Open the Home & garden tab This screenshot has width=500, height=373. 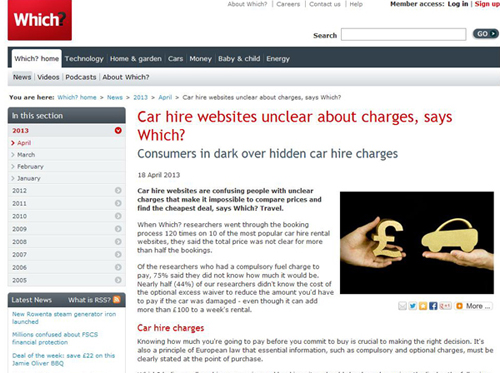[136, 59]
